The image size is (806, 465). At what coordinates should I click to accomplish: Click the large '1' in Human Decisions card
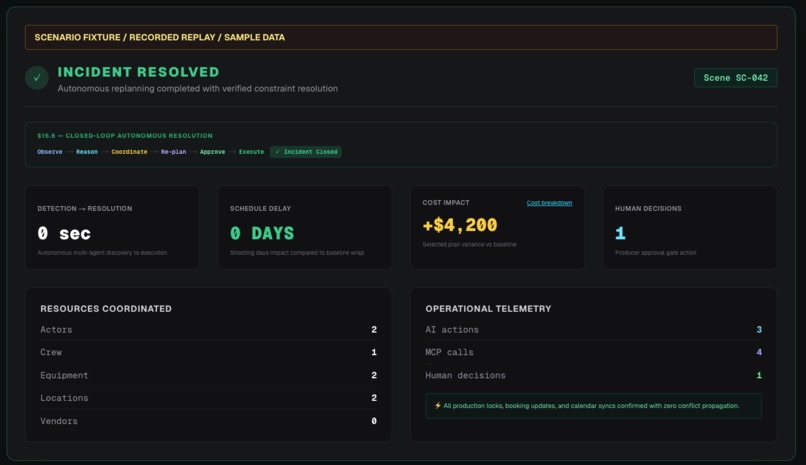point(620,233)
